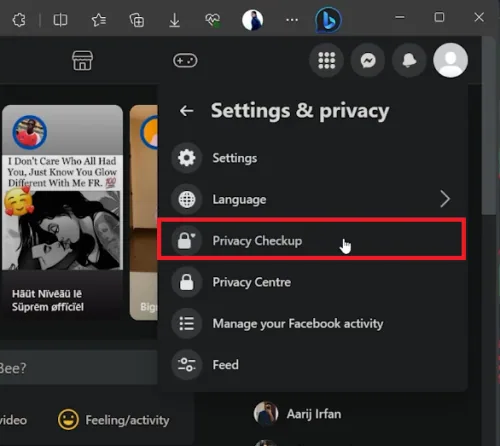Open browser favorites star icon

[x=99, y=20]
